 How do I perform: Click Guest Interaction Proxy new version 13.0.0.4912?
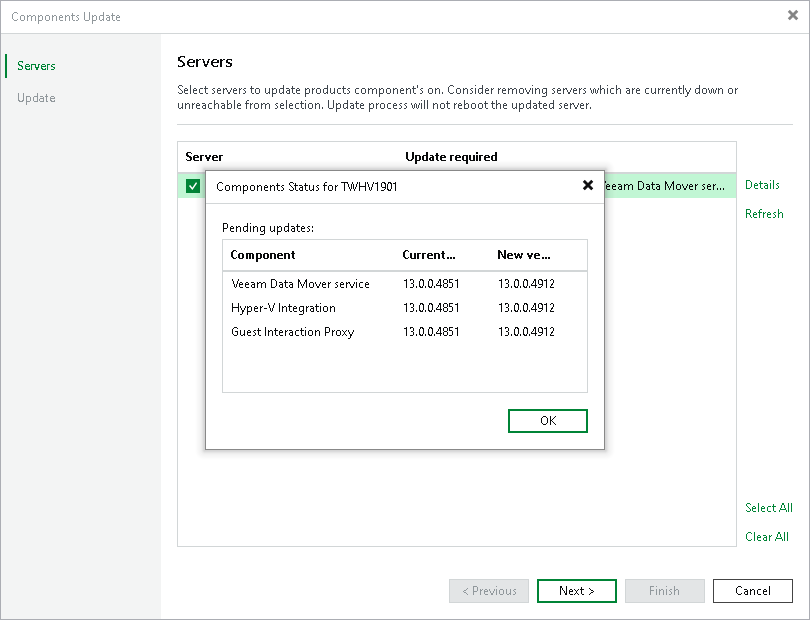(526, 332)
